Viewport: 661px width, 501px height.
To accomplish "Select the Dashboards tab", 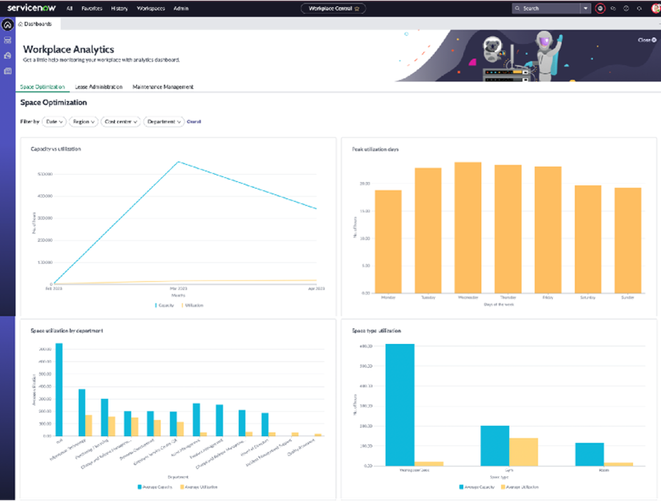I will click(38, 24).
